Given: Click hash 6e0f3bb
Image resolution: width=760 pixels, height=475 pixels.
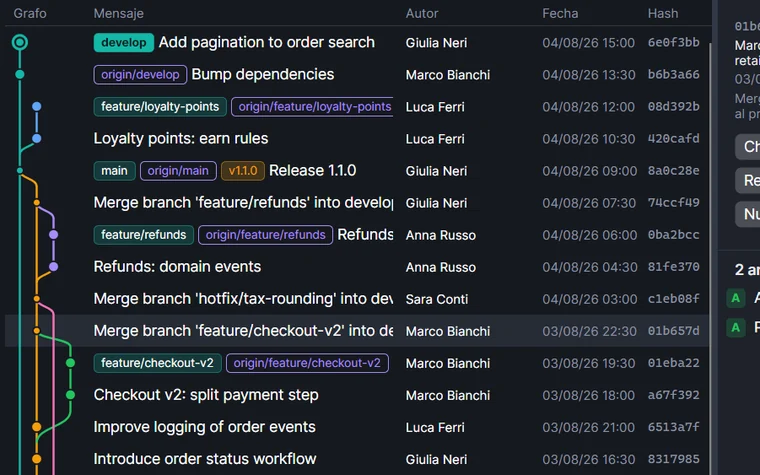Looking at the screenshot, I should (x=674, y=43).
